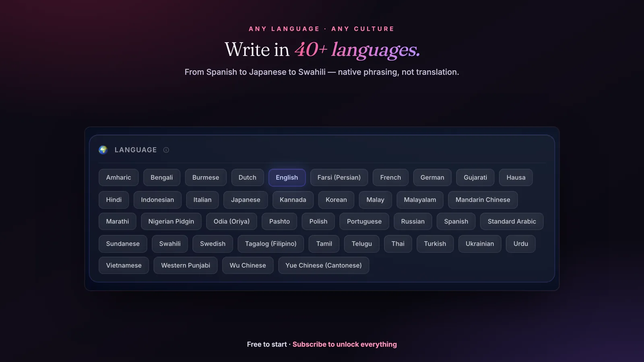
Task: Choose Turkish from the list
Action: click(x=435, y=244)
